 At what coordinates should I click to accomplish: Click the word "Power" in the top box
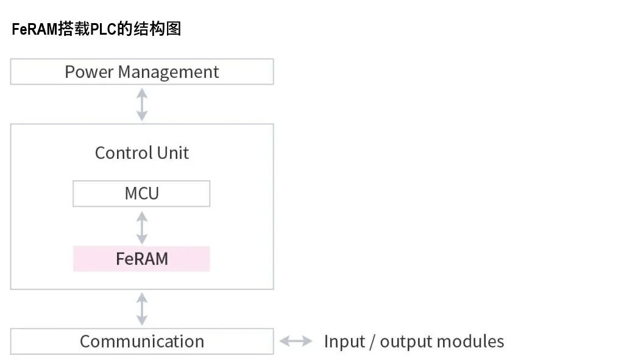[89, 72]
